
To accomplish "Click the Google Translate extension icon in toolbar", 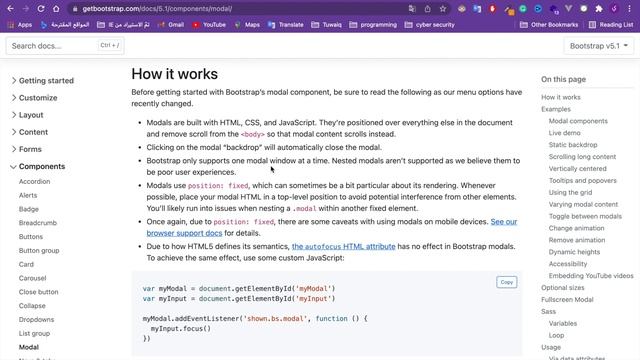I will pyautogui.click(x=477, y=9).
